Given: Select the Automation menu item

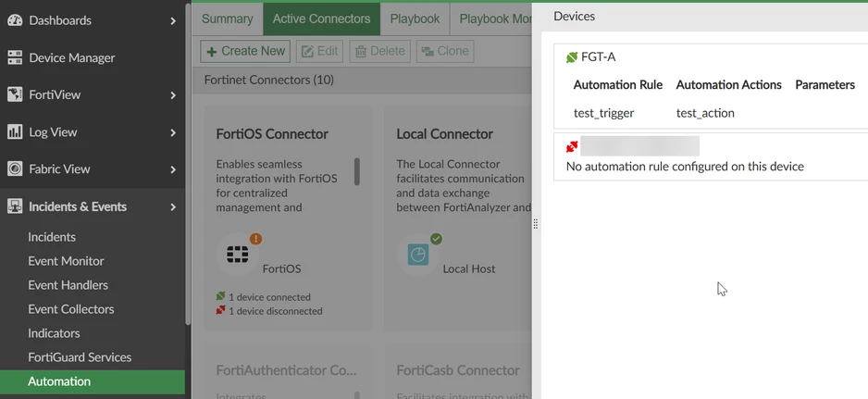Looking at the screenshot, I should [93, 381].
